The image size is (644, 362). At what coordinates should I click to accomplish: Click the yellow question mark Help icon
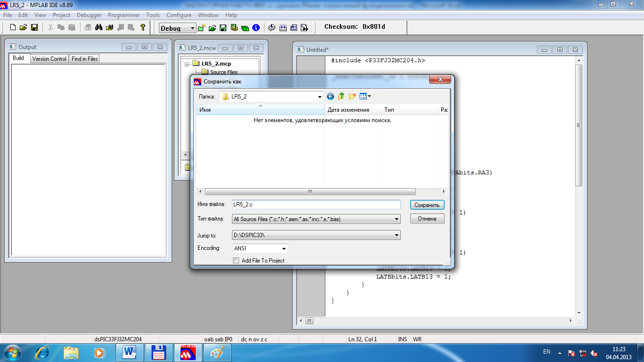(x=143, y=28)
